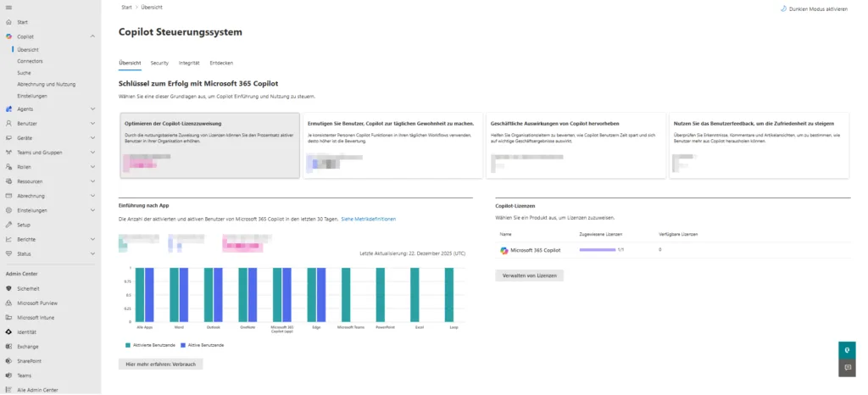868x395 pixels.
Task: Click the Copilot icon in the sidebar
Action: click(x=8, y=36)
